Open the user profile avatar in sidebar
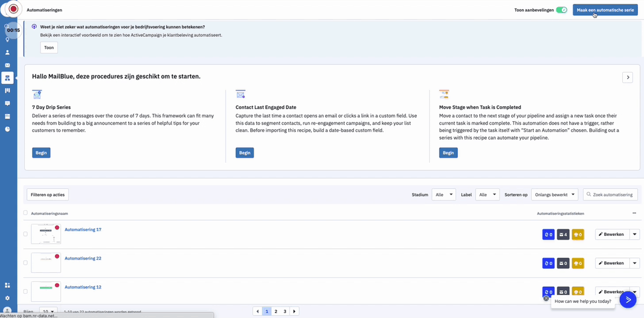Screen dimensions: 644x318 coord(7,310)
